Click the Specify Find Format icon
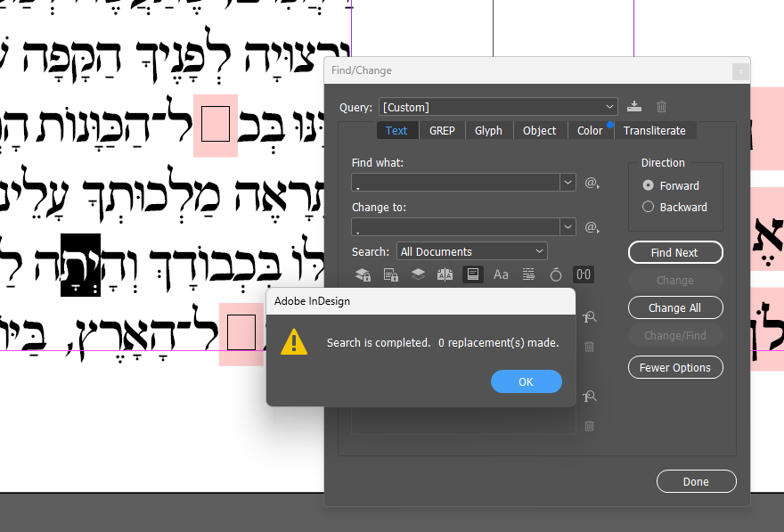Image resolution: width=784 pixels, height=532 pixels. click(590, 317)
